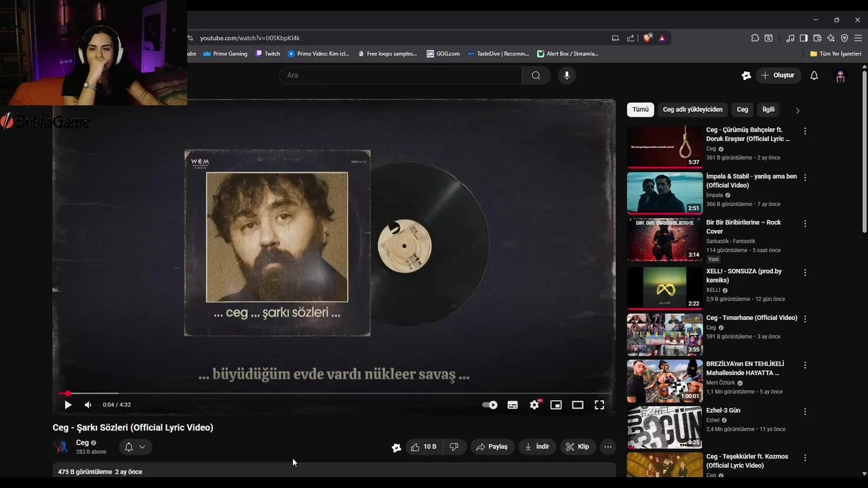Open Çürümüş Bahçeler video thumbnail
This screenshot has height=488, width=868.
pos(665,146)
